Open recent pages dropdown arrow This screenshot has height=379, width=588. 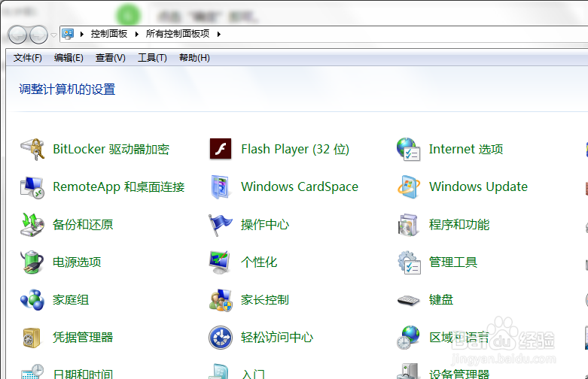53,35
